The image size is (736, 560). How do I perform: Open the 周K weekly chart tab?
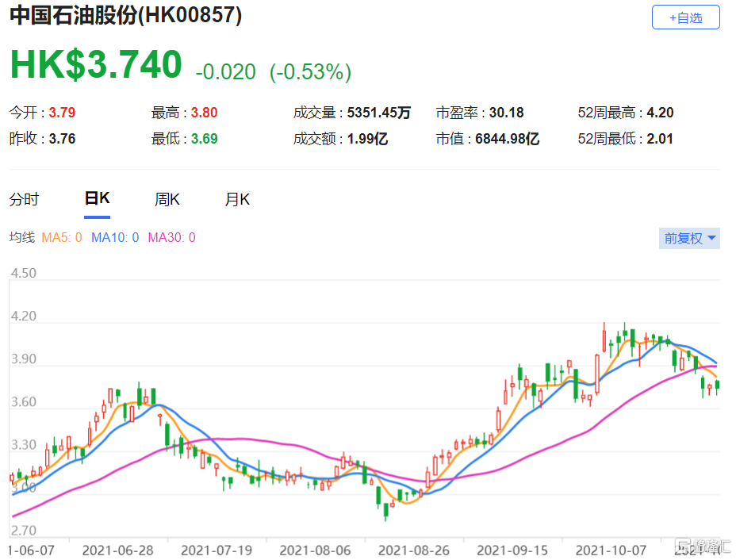tap(167, 200)
